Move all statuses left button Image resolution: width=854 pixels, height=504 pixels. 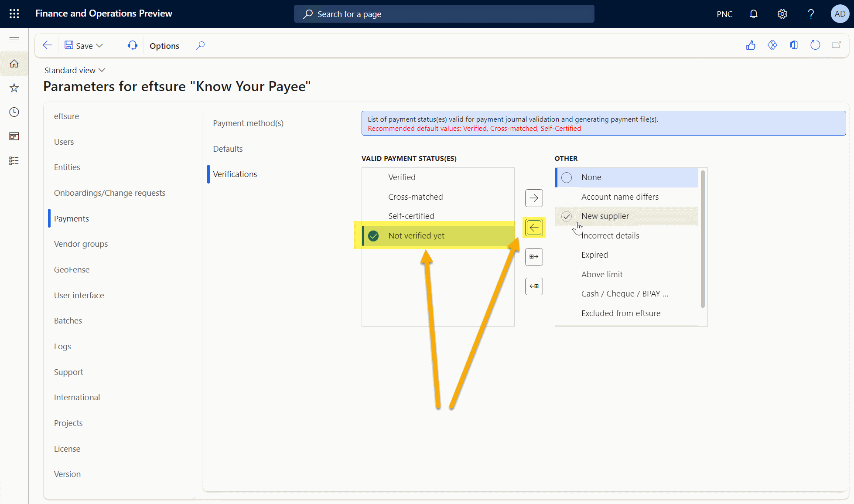click(534, 286)
